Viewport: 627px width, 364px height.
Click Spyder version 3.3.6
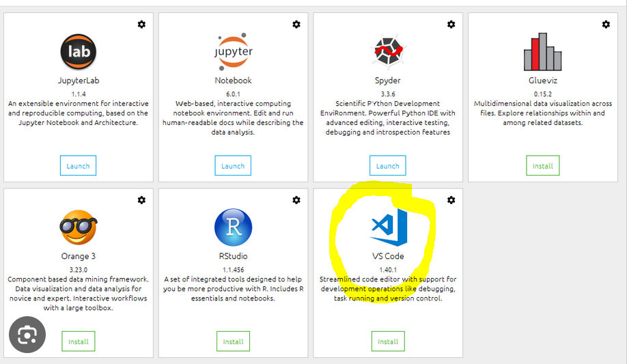click(x=388, y=94)
